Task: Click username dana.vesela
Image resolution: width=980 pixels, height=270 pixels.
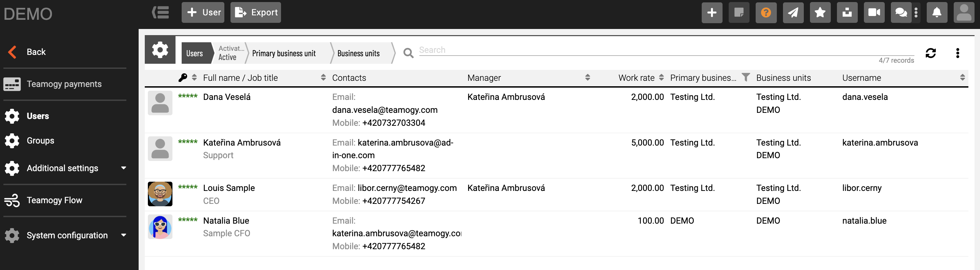Action: 865,97
